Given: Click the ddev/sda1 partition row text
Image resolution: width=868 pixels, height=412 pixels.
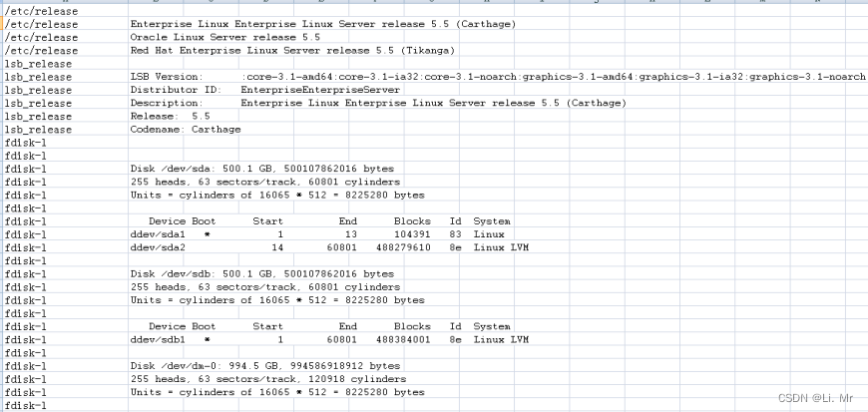Looking at the screenshot, I should (317, 234).
